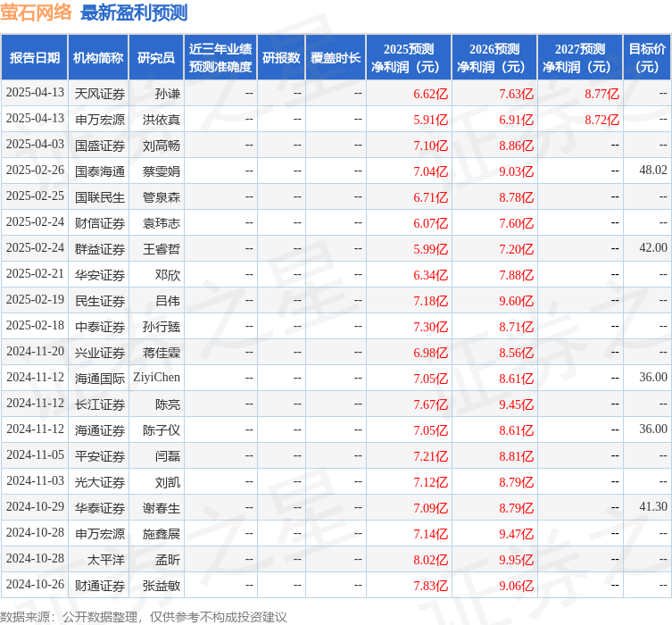Click the 目标价 column header
This screenshot has width=672, height=625.
coord(647,58)
